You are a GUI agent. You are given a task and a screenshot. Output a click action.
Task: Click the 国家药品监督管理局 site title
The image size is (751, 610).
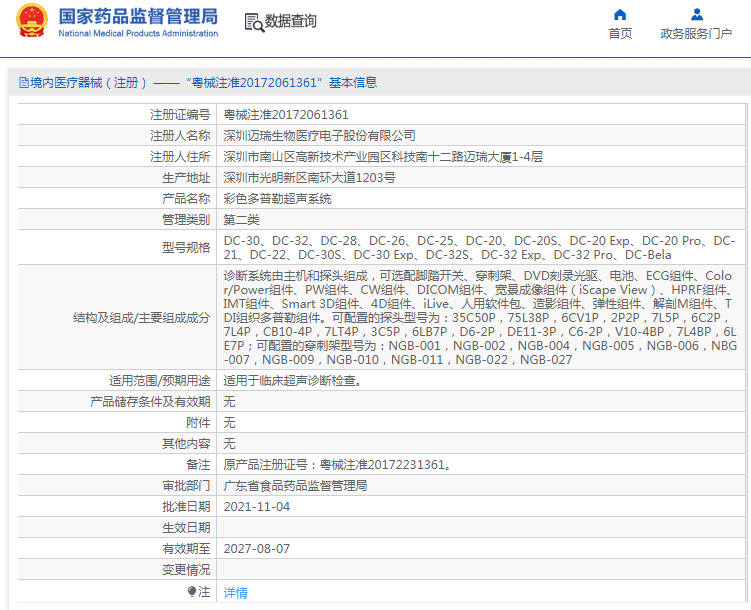[138, 16]
